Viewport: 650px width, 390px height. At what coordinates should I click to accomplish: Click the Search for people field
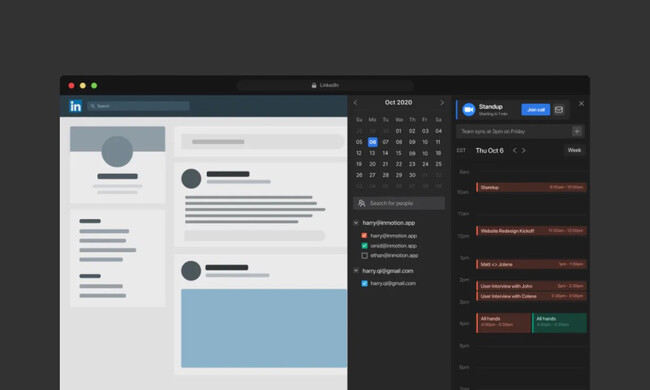pos(399,203)
